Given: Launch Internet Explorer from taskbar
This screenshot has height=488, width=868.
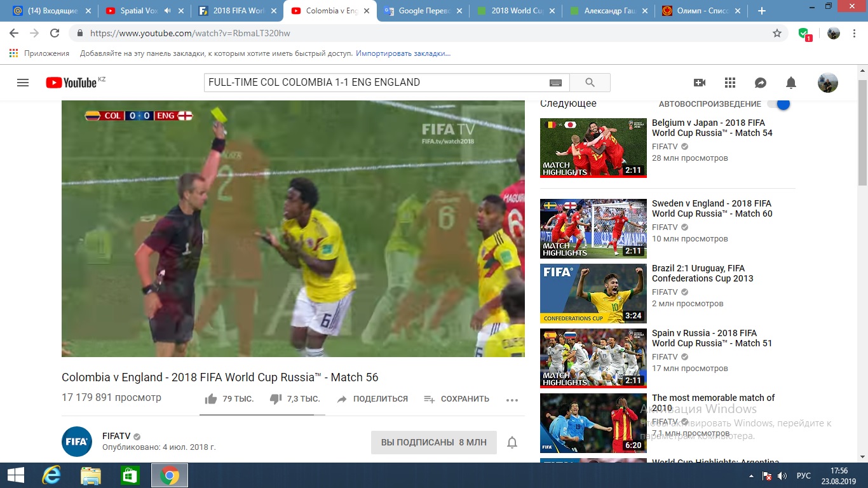Looking at the screenshot, I should [x=51, y=475].
